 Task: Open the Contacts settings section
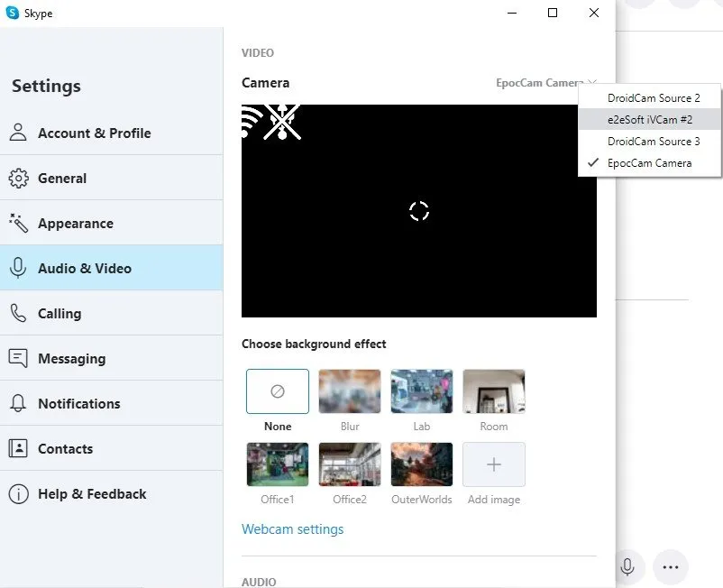(65, 448)
